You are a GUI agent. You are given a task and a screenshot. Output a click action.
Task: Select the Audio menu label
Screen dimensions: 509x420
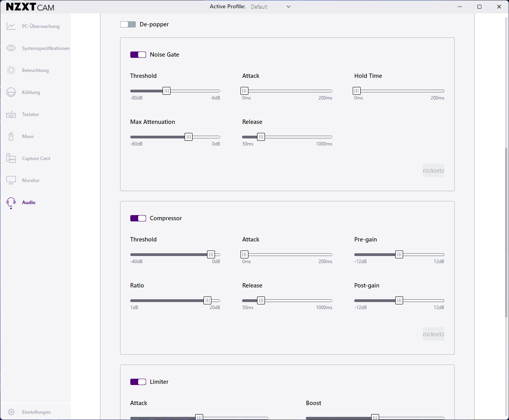click(x=29, y=203)
